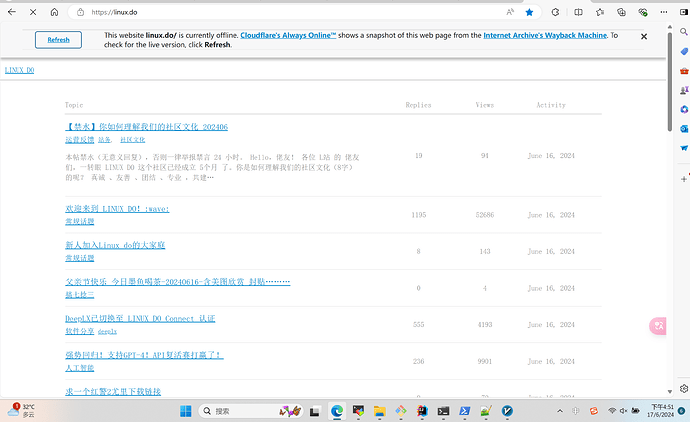Open Cloudflare's Always Online link

[x=288, y=35]
